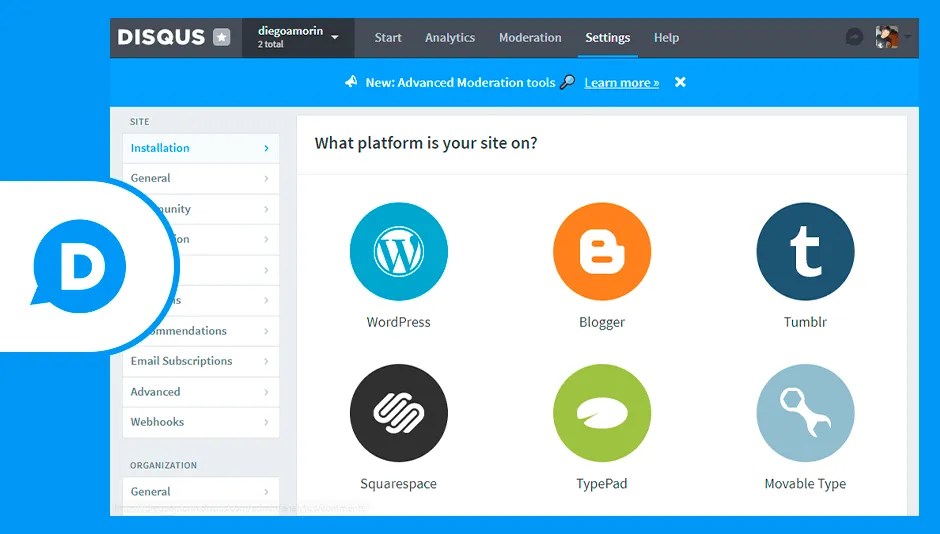Click the Blogger text label
This screenshot has width=940, height=534.
click(x=602, y=322)
